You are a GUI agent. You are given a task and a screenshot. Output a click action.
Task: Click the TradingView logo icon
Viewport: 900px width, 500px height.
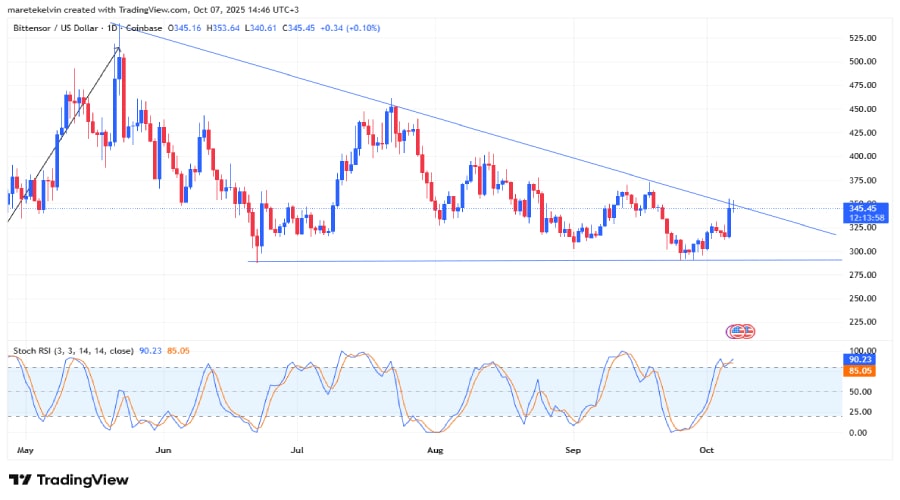pyautogui.click(x=20, y=479)
